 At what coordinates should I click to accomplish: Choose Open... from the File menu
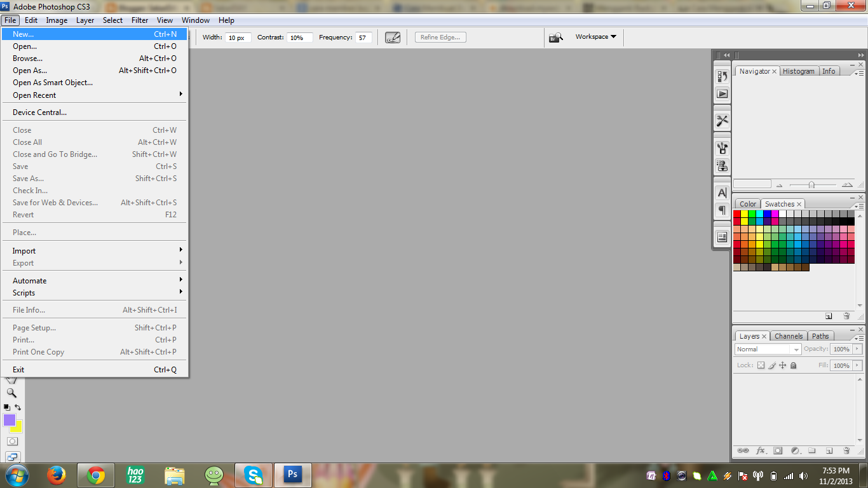pyautogui.click(x=95, y=46)
